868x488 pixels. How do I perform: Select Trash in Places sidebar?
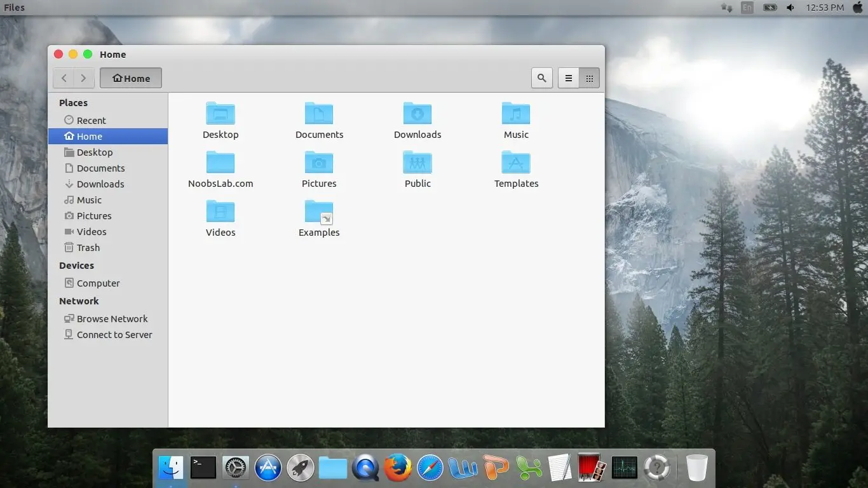(x=88, y=248)
